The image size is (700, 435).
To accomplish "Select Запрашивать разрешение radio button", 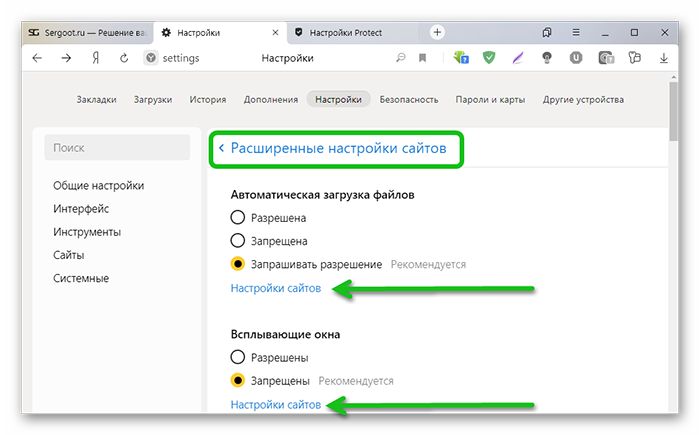I will pyautogui.click(x=238, y=264).
